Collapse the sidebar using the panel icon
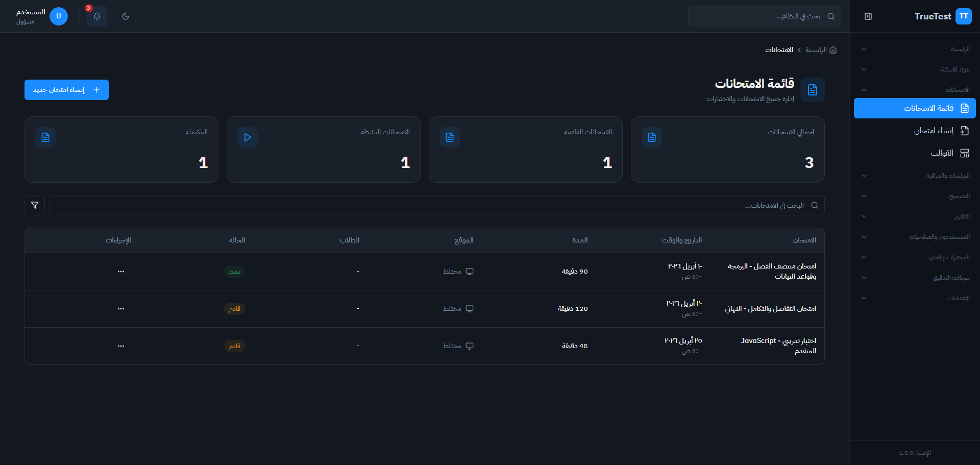Viewport: 980px width, 465px height. (868, 16)
